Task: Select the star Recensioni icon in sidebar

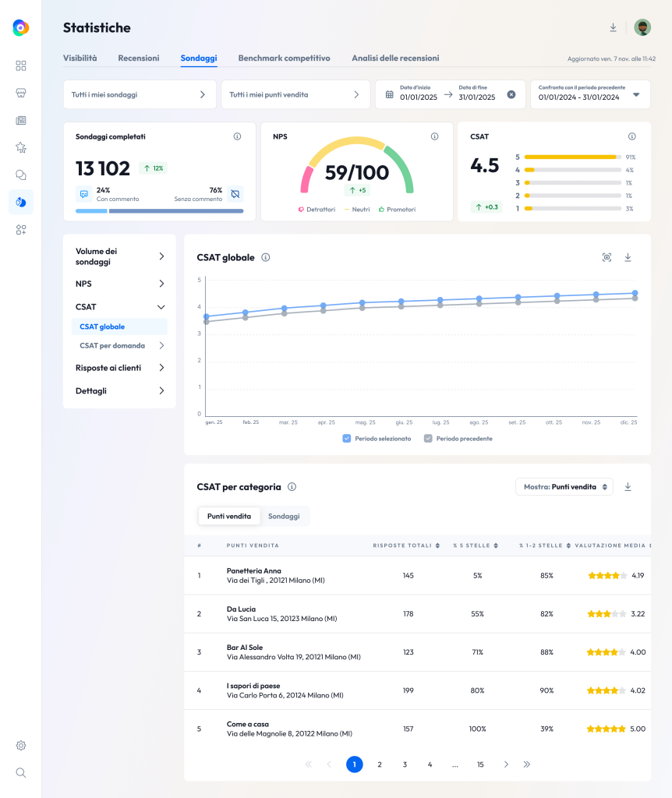Action: 20,147
